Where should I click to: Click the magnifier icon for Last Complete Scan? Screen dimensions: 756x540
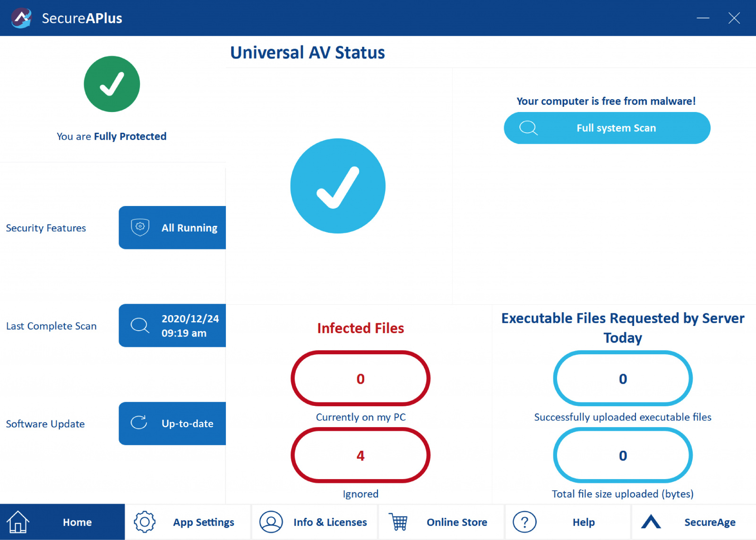(140, 326)
